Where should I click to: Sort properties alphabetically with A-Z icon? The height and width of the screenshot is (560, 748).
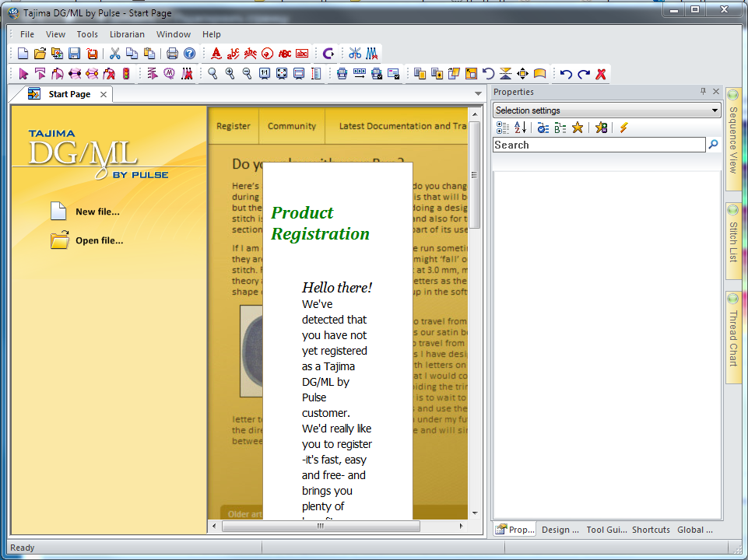click(521, 128)
